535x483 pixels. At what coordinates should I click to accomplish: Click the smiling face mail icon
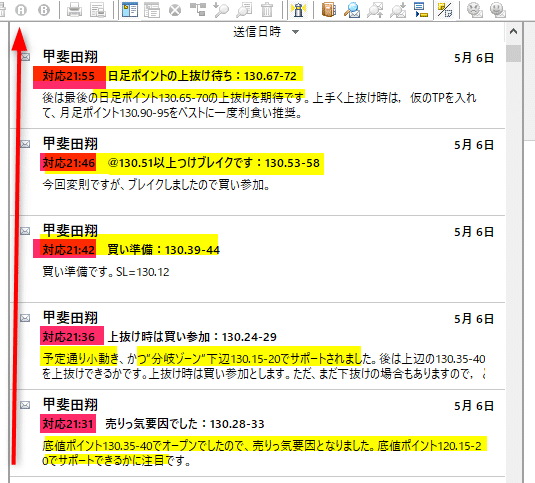pos(497,10)
